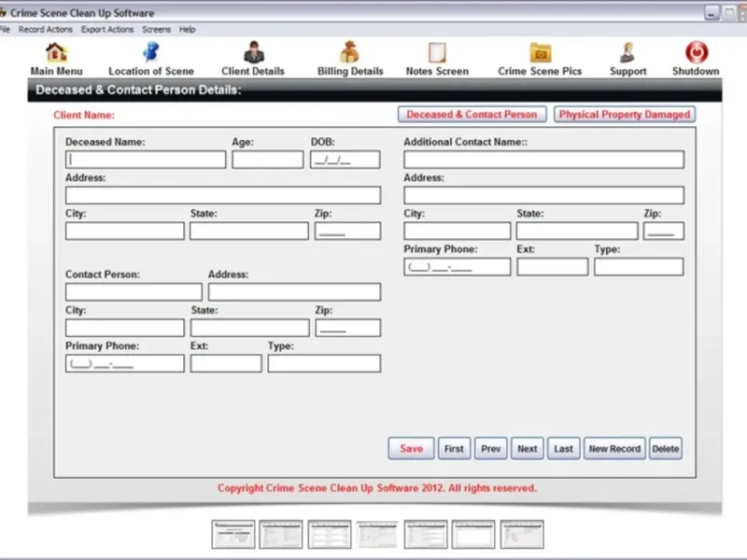747x560 pixels.
Task: Go to the Prev record
Action: pyautogui.click(x=491, y=449)
